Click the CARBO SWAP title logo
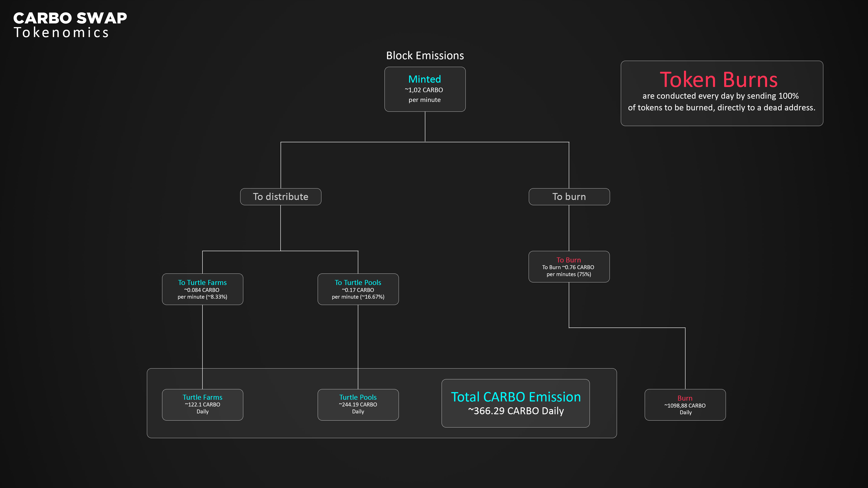This screenshot has width=868, height=488. (70, 18)
